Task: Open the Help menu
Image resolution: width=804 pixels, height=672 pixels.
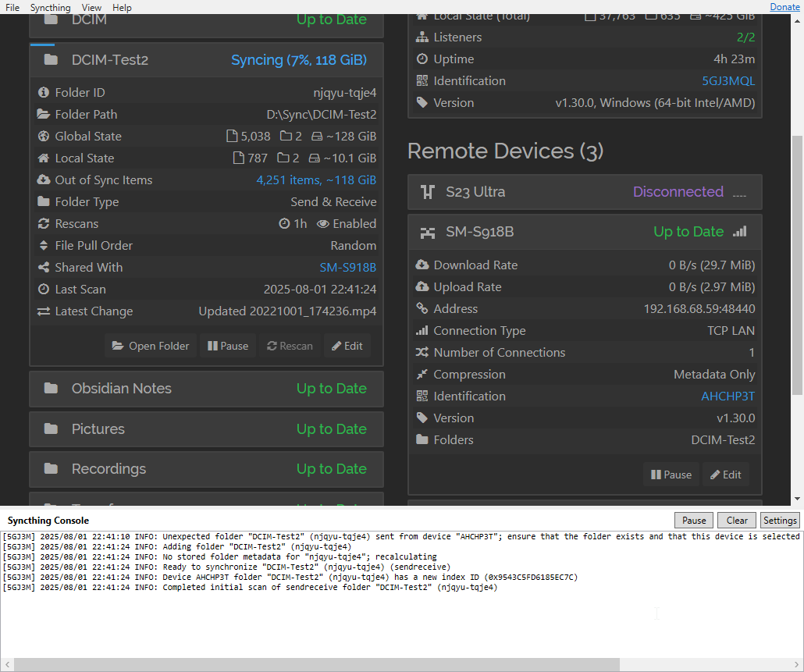Action: pyautogui.click(x=122, y=7)
